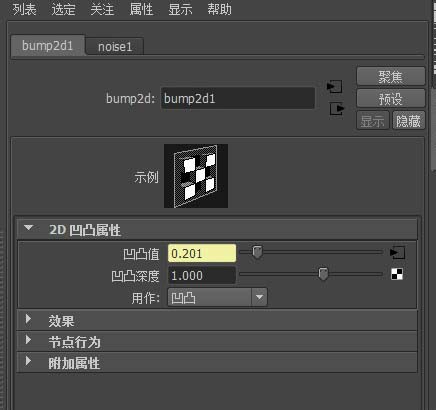Click the 凹凸值 value field

pos(202,253)
